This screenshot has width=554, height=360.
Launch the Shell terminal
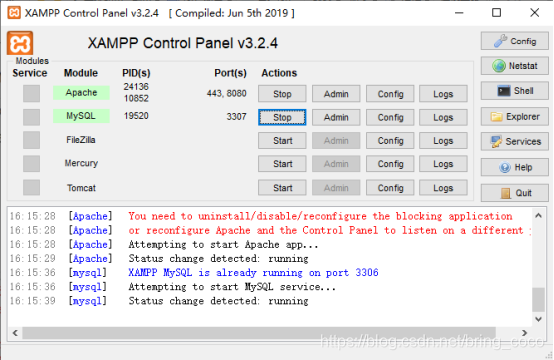[514, 91]
